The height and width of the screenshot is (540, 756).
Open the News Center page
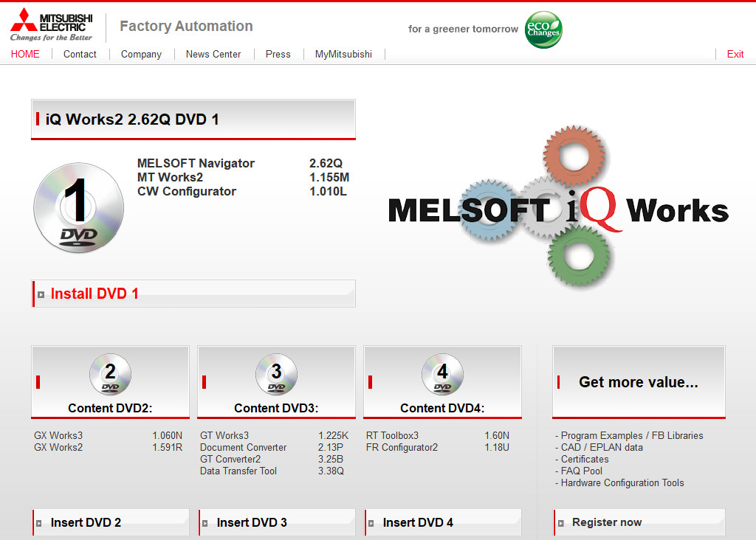(213, 54)
